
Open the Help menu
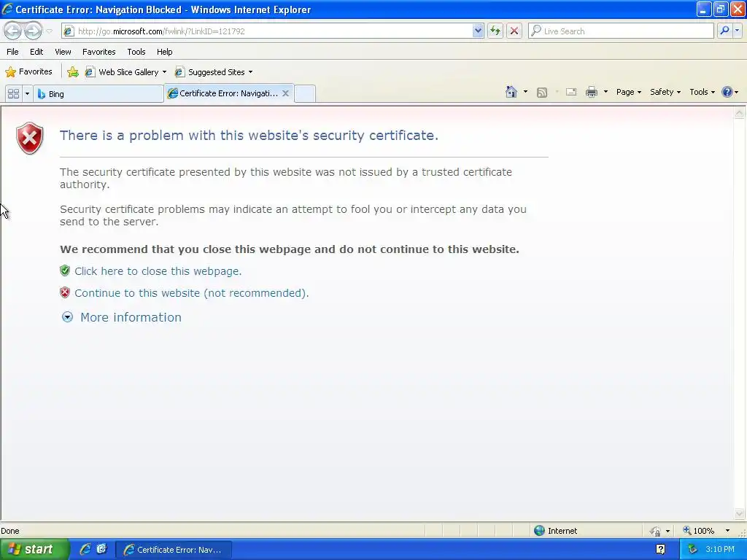pos(164,52)
